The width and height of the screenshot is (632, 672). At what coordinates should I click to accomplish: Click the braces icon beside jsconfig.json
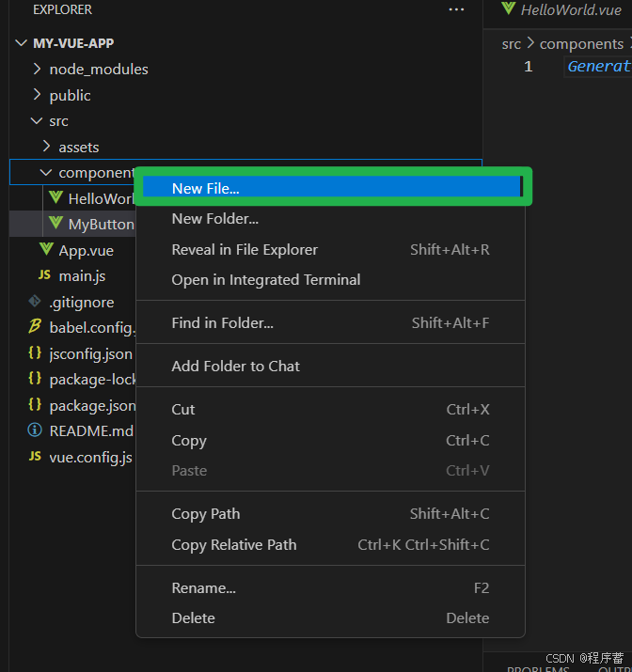[x=35, y=353]
